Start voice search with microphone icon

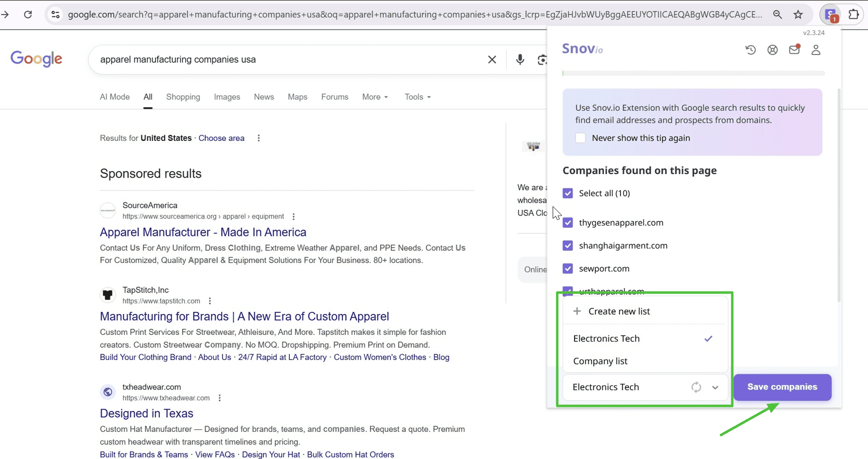pyautogui.click(x=519, y=60)
